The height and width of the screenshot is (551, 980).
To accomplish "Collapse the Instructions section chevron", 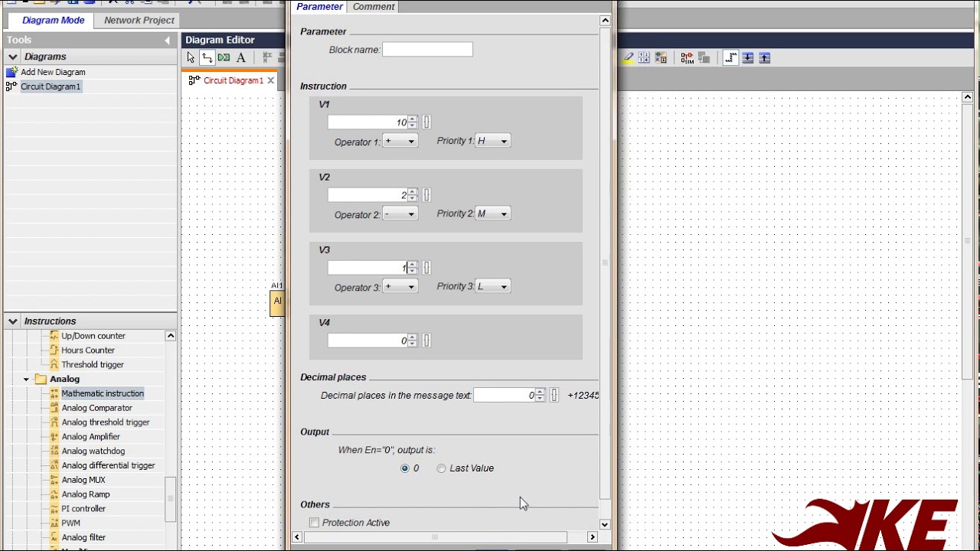I will (12, 321).
